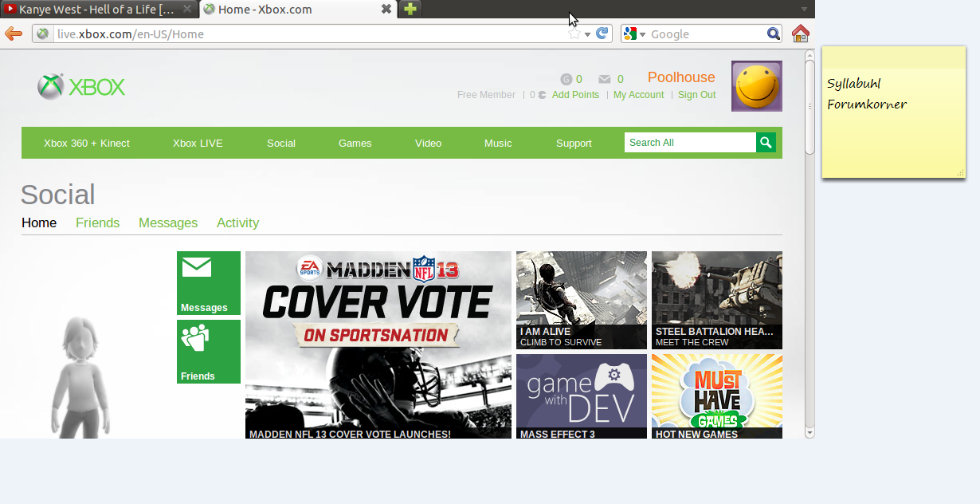Open the I Am Alive tile

click(x=582, y=300)
